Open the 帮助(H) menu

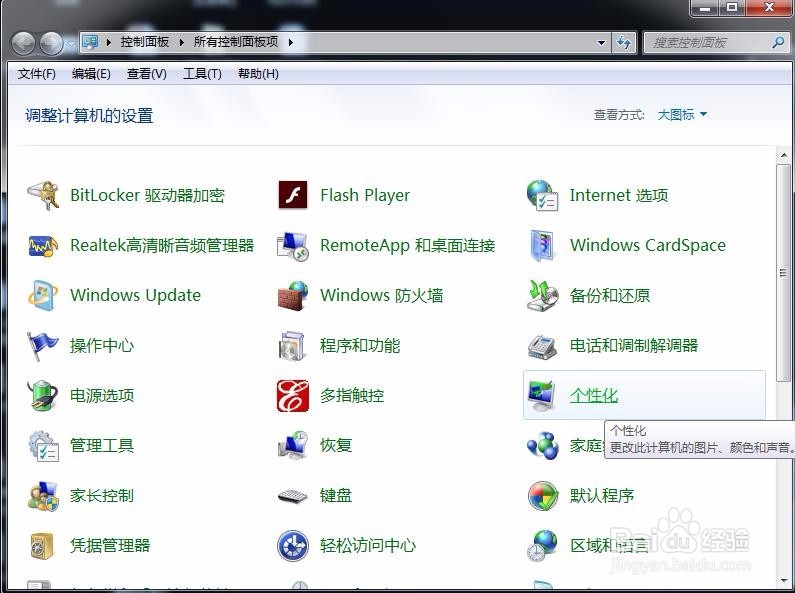tap(258, 74)
